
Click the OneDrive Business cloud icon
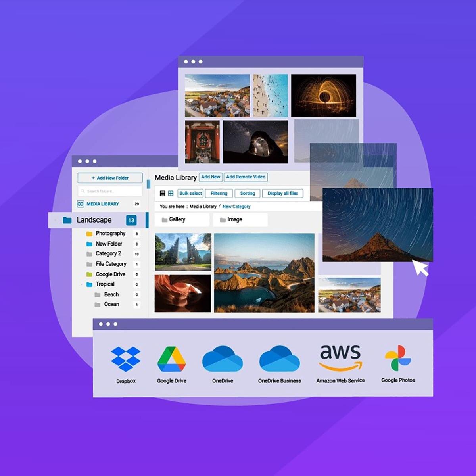click(279, 359)
